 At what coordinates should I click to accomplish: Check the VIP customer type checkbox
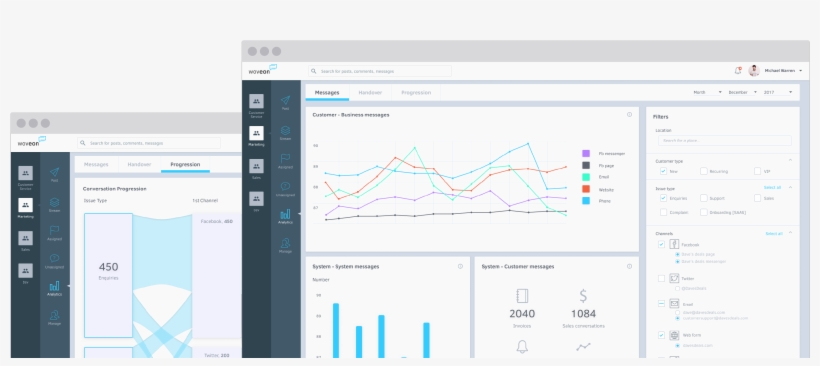click(757, 171)
